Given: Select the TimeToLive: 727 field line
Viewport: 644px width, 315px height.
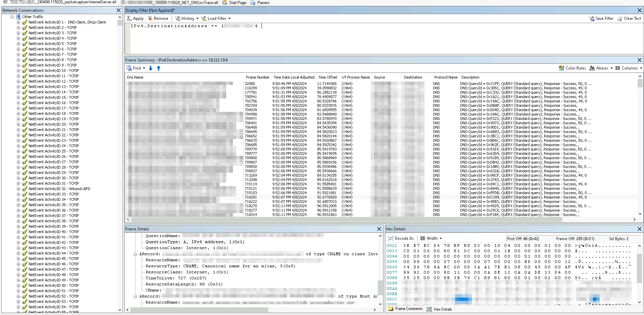Looking at the screenshot, I should (x=176, y=278).
